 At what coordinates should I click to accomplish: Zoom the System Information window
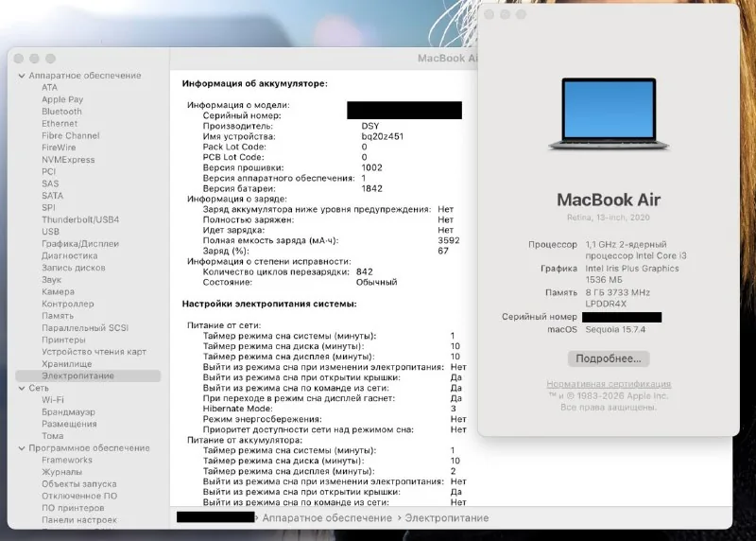click(x=50, y=59)
